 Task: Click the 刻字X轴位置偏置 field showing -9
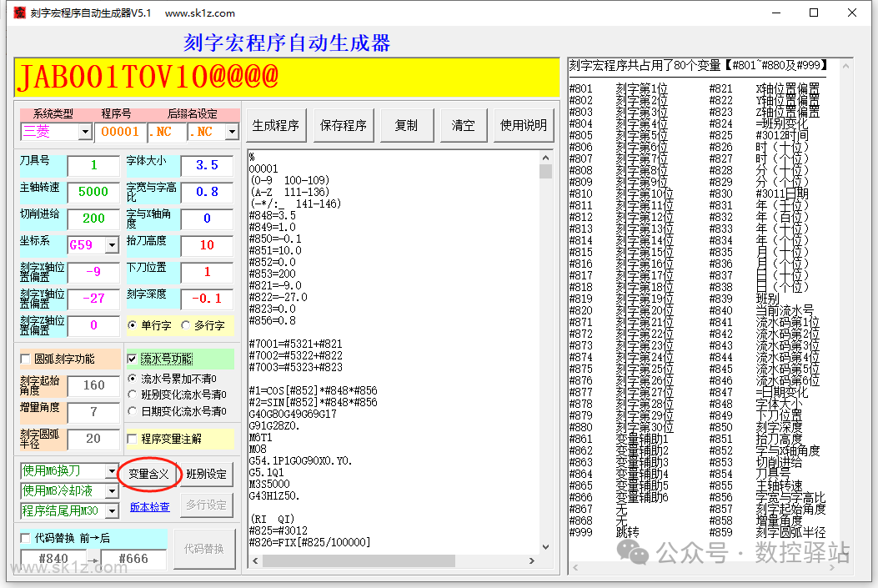(x=93, y=272)
